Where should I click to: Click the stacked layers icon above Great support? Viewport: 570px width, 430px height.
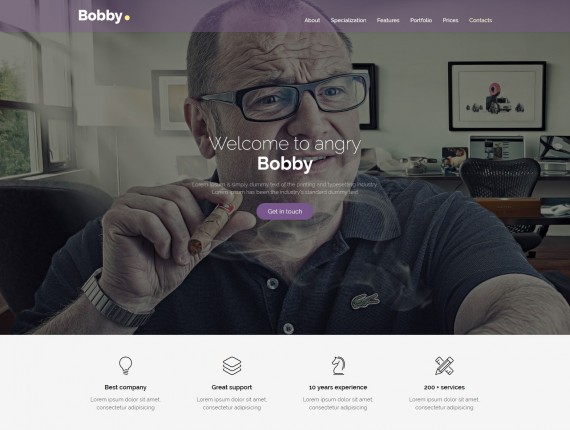[x=232, y=366]
